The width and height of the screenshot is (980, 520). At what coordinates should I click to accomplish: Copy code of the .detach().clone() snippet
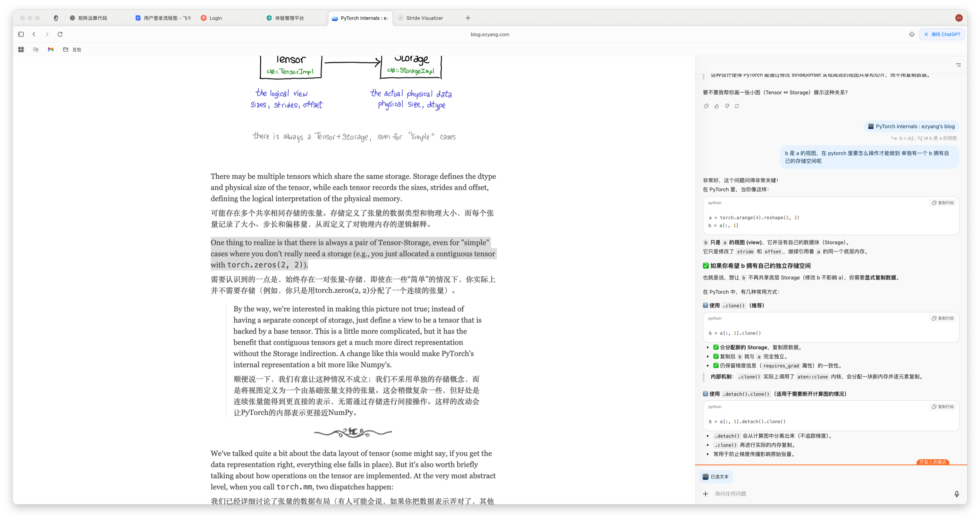click(943, 407)
